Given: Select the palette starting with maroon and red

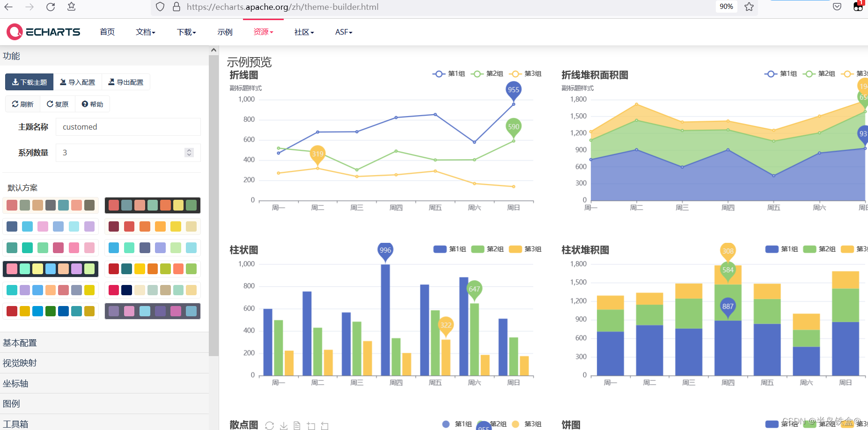Looking at the screenshot, I should click(153, 226).
